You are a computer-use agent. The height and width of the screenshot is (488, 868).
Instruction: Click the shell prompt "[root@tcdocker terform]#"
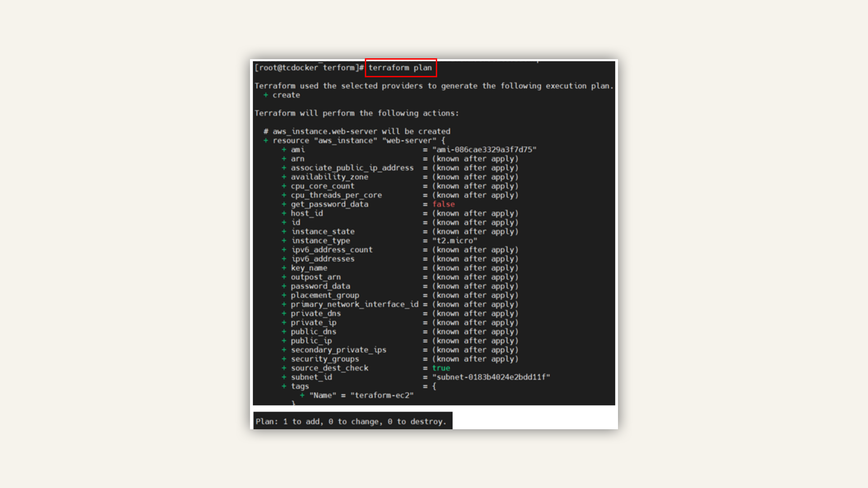[x=309, y=68]
